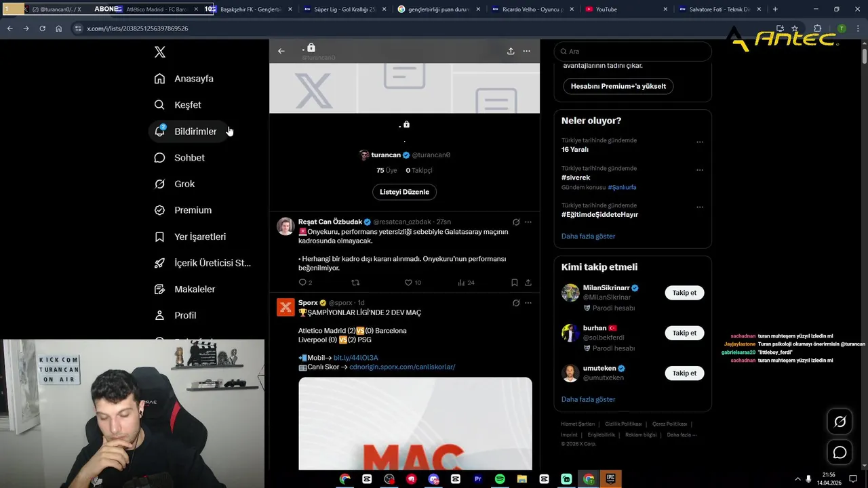Click Grok icon on Sporx post

[x=516, y=303]
